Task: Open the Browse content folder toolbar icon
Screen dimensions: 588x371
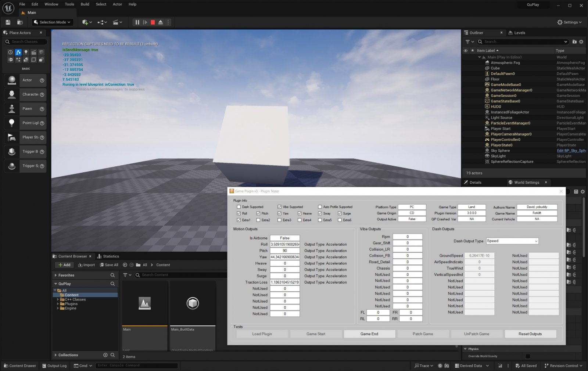Action: [20, 22]
